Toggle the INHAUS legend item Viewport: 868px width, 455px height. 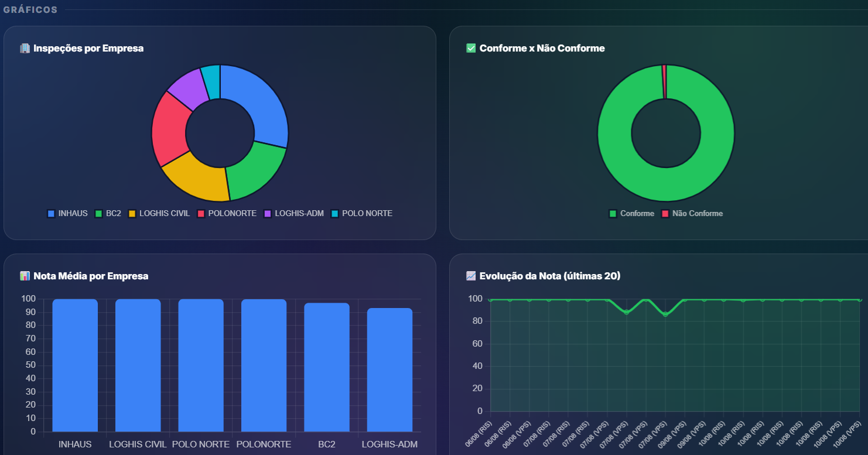[x=67, y=214]
